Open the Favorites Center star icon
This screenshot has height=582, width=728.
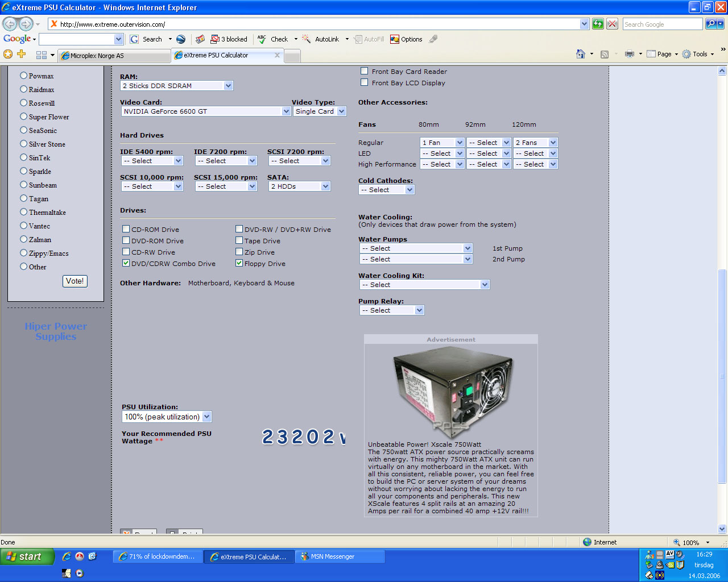click(x=8, y=54)
